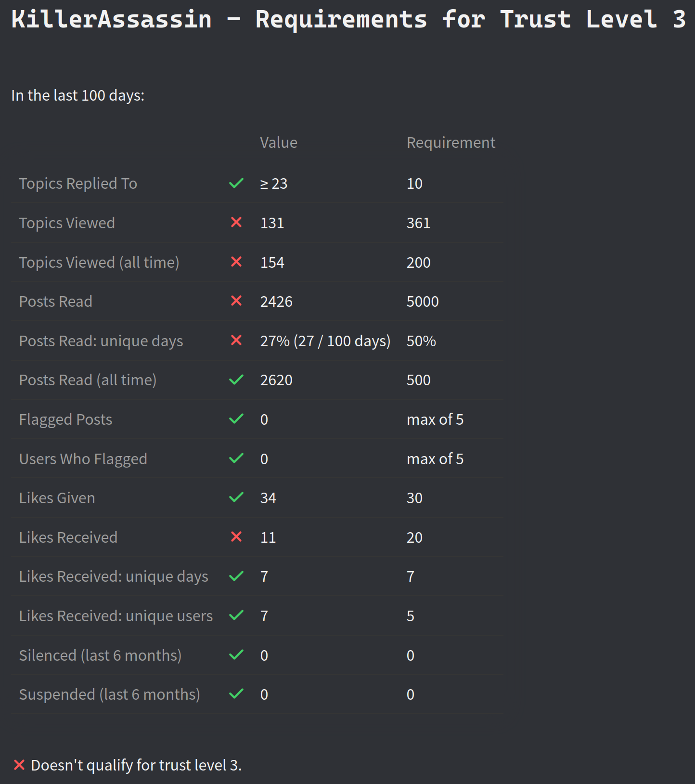Click the 27% (27 / 100 days) value
Screen dimensions: 695x784
pos(325,341)
